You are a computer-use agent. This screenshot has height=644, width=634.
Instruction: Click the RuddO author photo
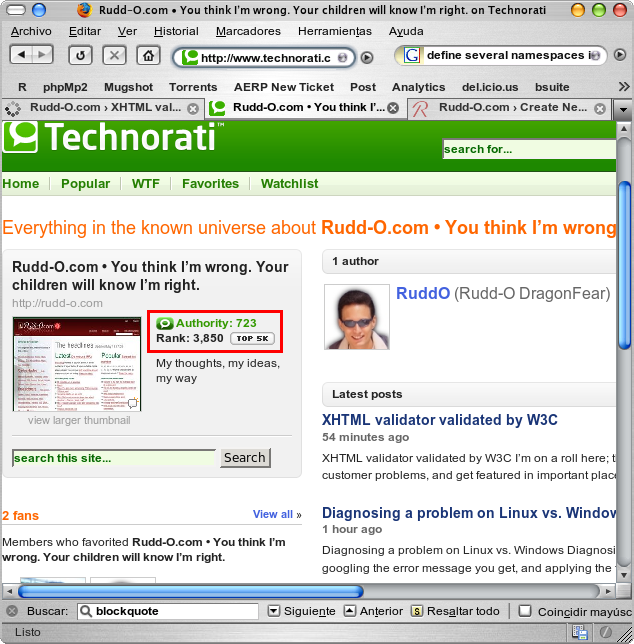[x=357, y=317]
